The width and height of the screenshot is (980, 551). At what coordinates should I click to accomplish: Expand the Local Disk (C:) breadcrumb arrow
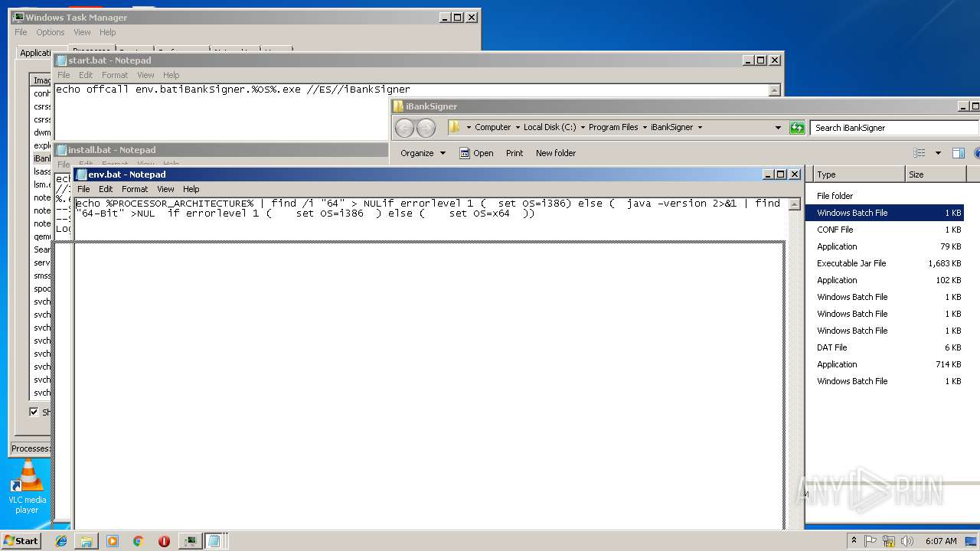pyautogui.click(x=583, y=128)
